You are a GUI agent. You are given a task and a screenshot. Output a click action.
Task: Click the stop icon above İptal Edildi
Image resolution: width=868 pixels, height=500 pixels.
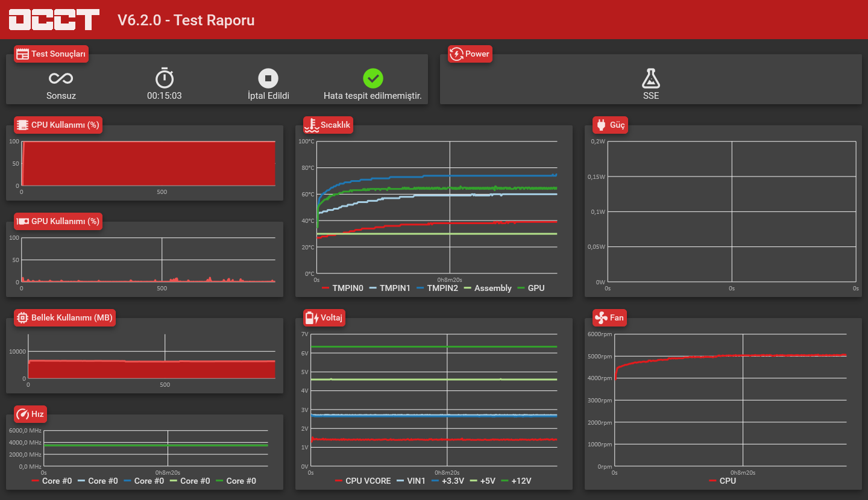(x=268, y=78)
